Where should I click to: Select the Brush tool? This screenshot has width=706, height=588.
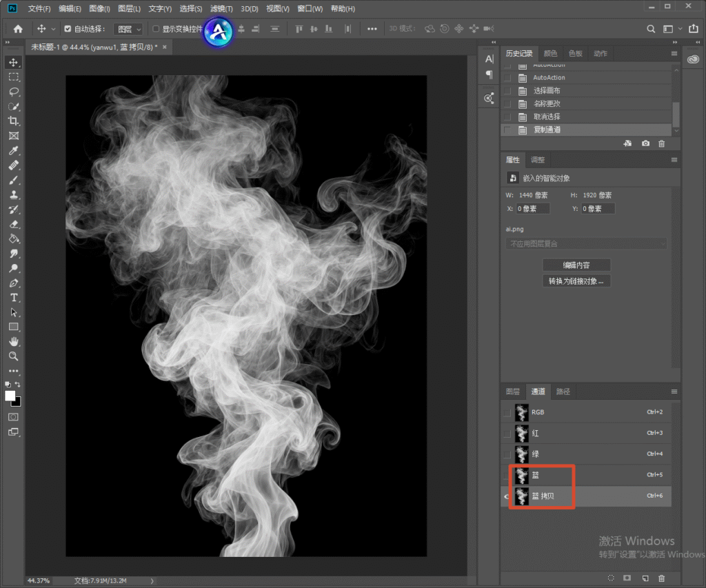[x=14, y=180]
